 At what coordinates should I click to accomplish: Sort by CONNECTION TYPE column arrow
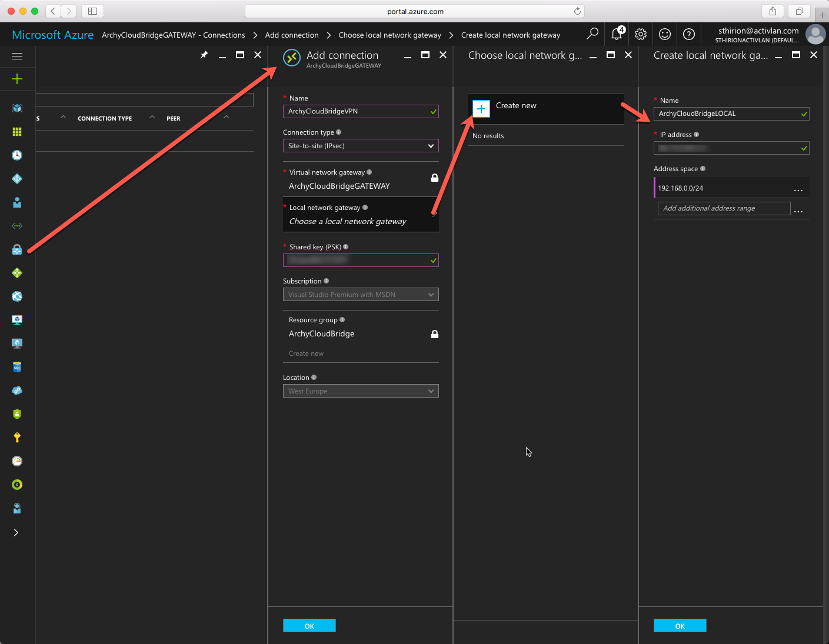coord(152,118)
